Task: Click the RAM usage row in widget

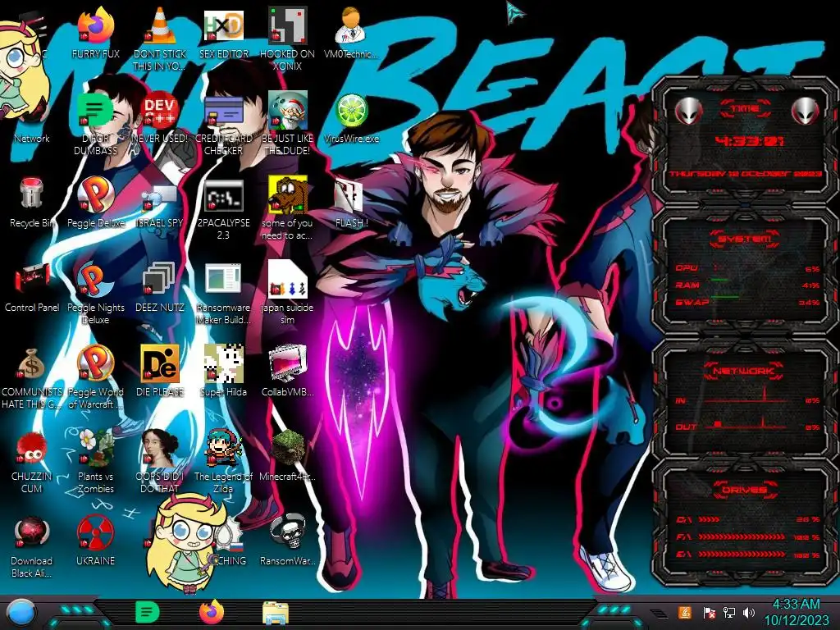Action: (x=748, y=285)
